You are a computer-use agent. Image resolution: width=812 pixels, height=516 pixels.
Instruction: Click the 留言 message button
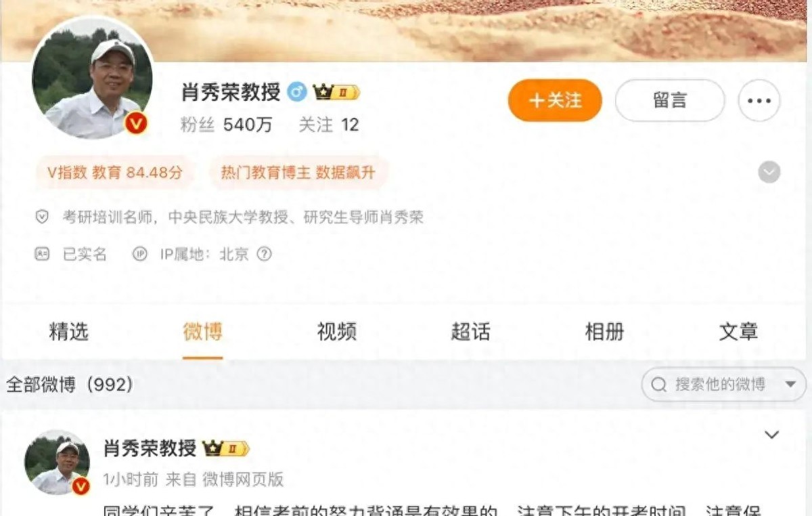click(x=670, y=100)
